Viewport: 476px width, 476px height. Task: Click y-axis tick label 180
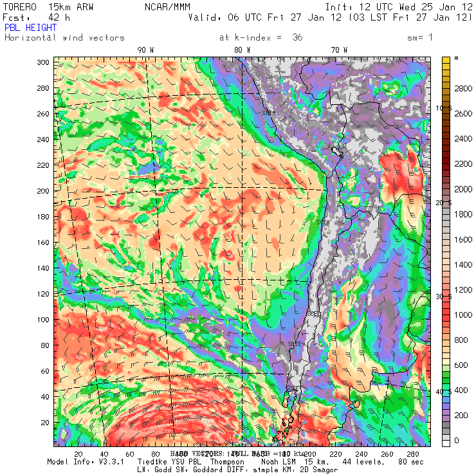[43, 217]
